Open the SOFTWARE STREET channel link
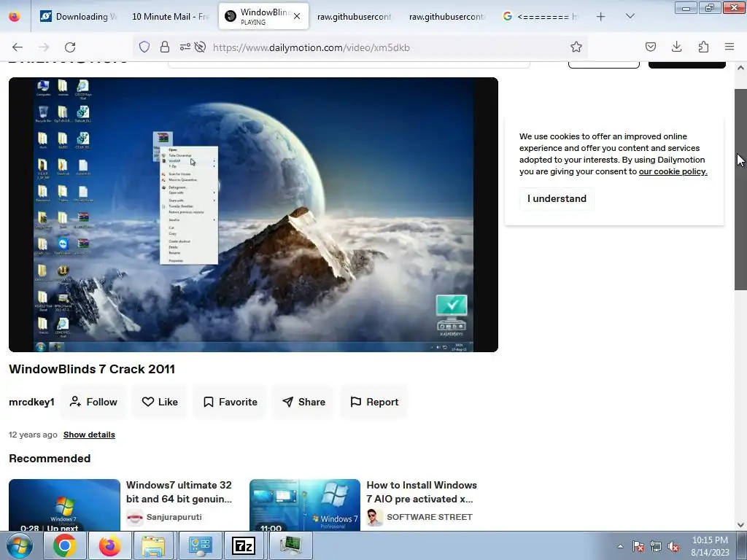 [x=429, y=517]
